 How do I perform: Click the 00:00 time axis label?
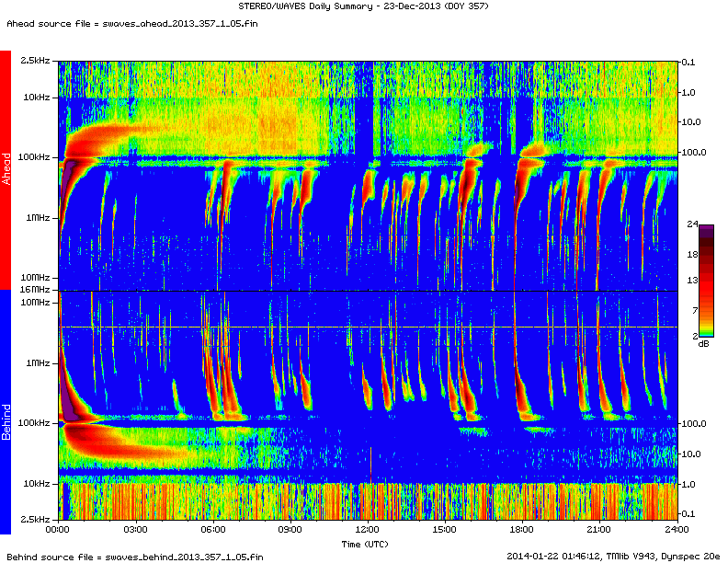click(x=58, y=531)
